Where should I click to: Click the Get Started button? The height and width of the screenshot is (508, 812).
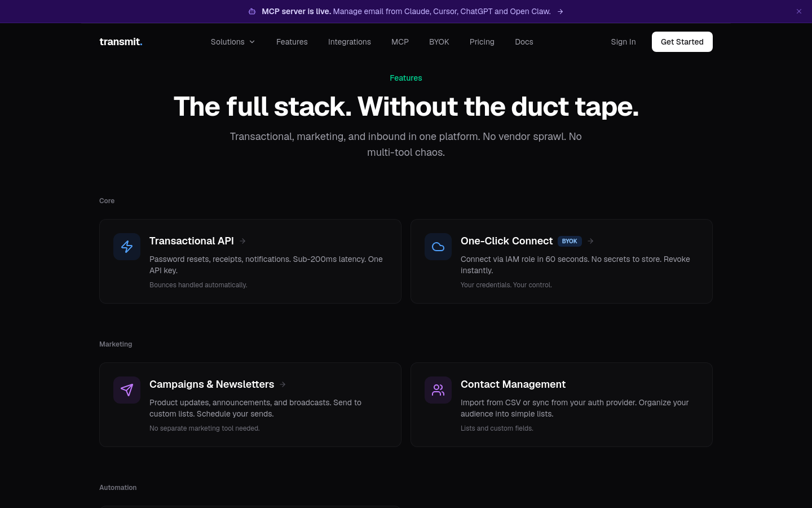tap(682, 42)
